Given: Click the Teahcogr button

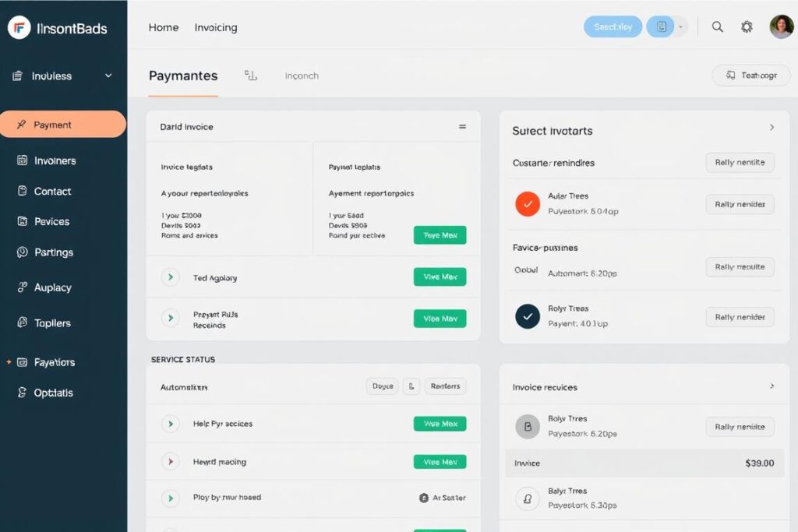Looking at the screenshot, I should (751, 76).
